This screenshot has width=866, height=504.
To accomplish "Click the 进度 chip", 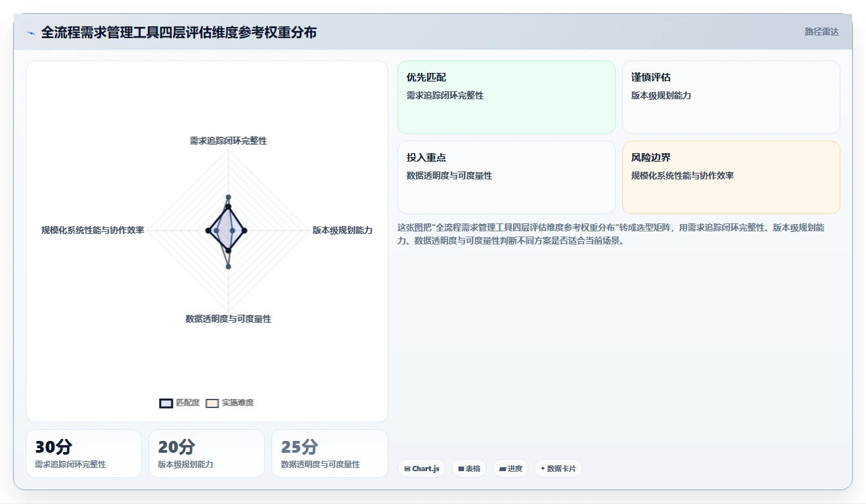I will pyautogui.click(x=511, y=469).
